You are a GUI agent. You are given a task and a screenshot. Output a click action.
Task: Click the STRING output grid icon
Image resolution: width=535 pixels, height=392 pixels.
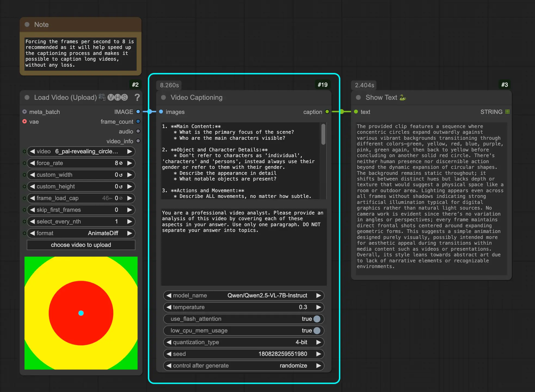pos(507,112)
